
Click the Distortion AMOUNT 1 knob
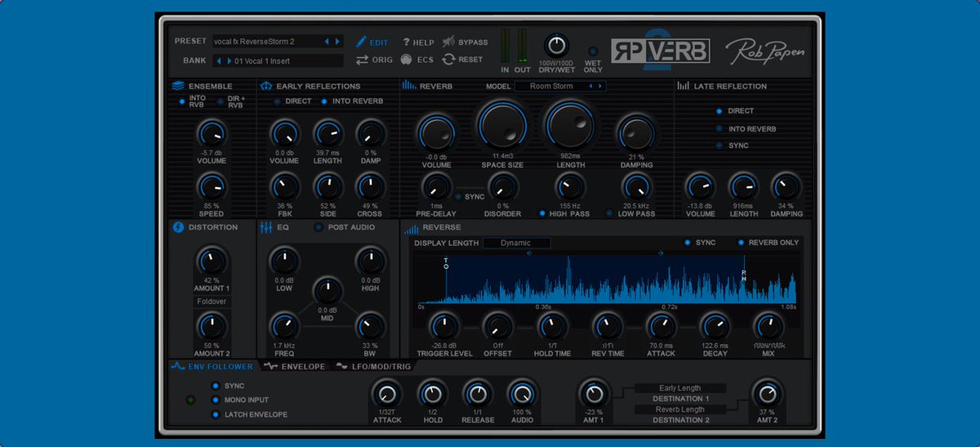coord(212,262)
